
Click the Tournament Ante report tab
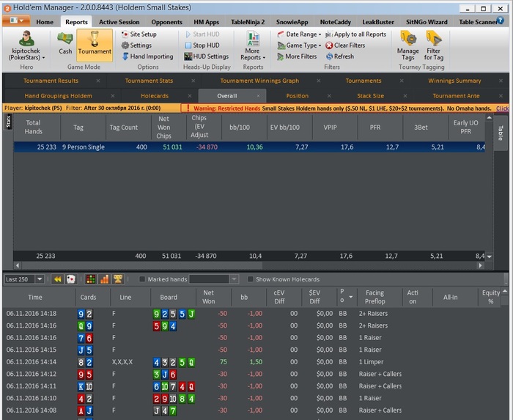tap(456, 96)
